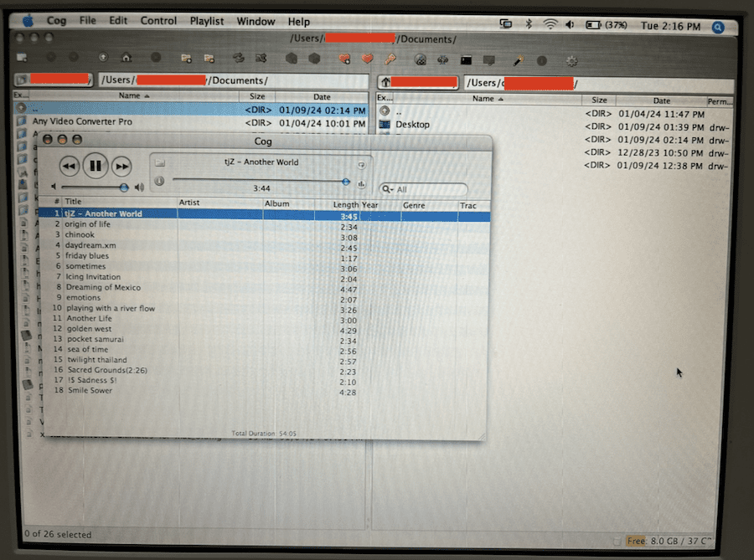The width and height of the screenshot is (754, 560).
Task: Open the Apple menu
Action: (28, 20)
